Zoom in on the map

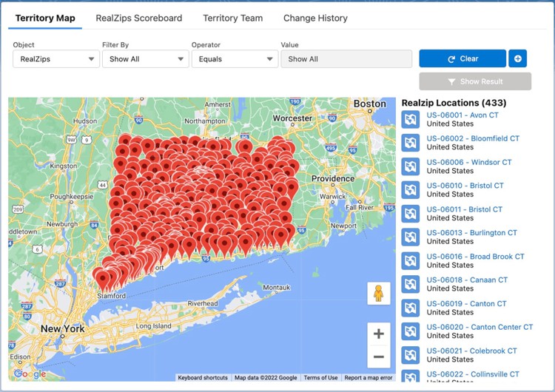[378, 334]
